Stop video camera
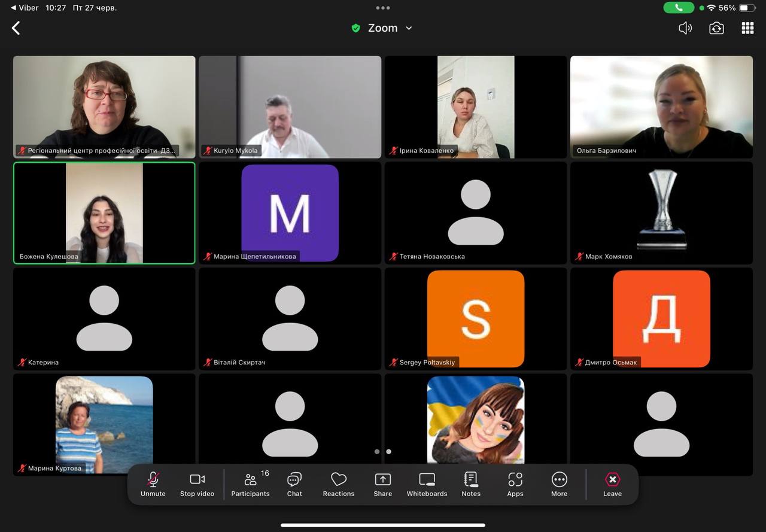Viewport: 766px width, 532px height. coord(197,484)
